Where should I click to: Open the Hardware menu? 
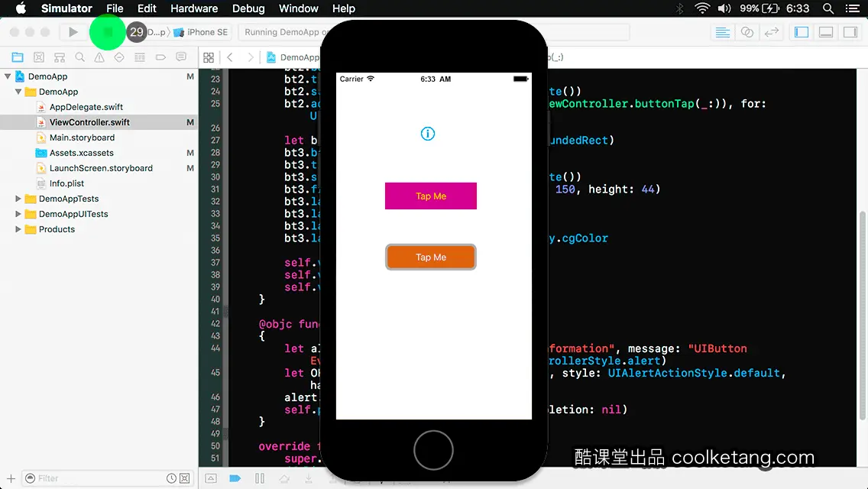[194, 8]
